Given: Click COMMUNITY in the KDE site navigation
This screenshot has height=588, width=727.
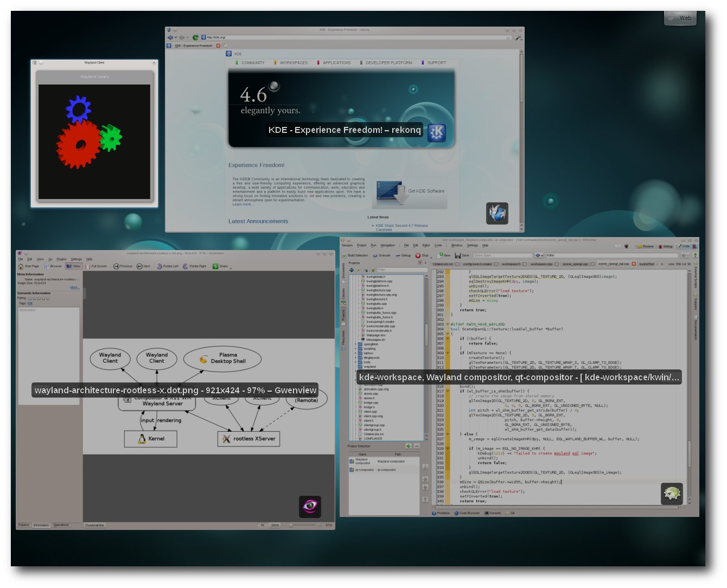Looking at the screenshot, I should click(253, 63).
